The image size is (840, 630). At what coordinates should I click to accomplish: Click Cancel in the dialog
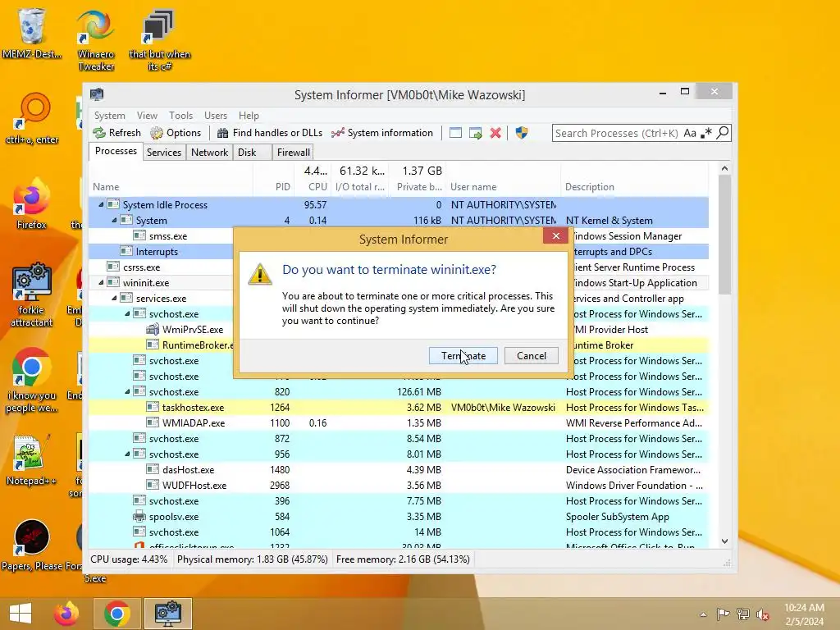pyautogui.click(x=532, y=356)
